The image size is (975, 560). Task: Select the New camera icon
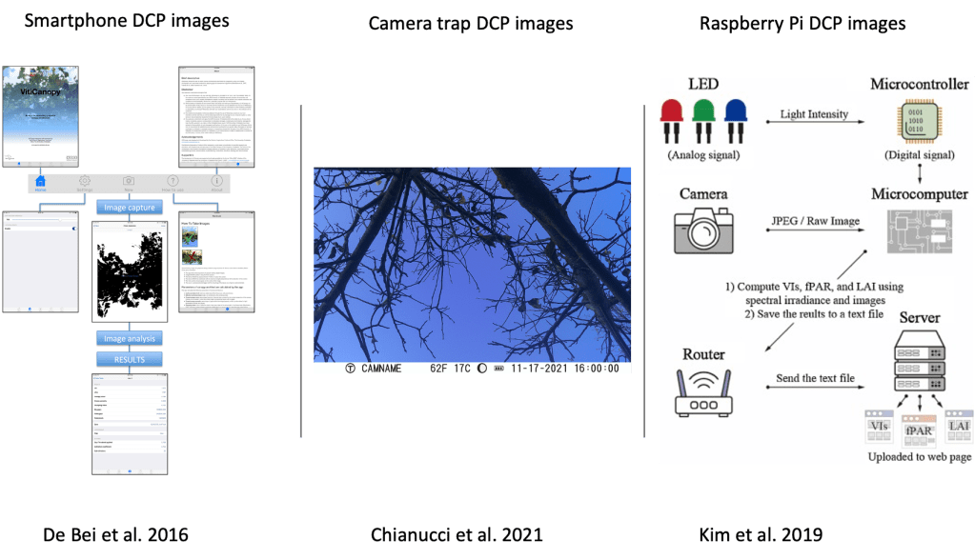(x=129, y=183)
